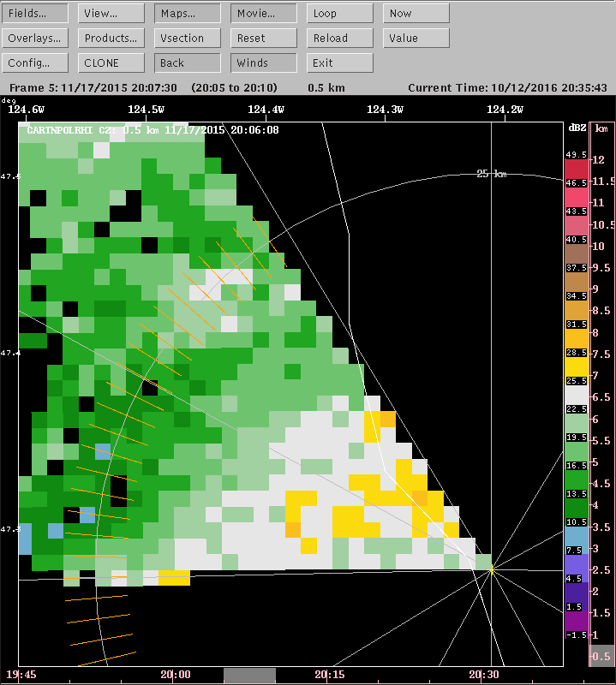Click the Vsection button
Viewport: 616px width, 685px height.
[188, 39]
